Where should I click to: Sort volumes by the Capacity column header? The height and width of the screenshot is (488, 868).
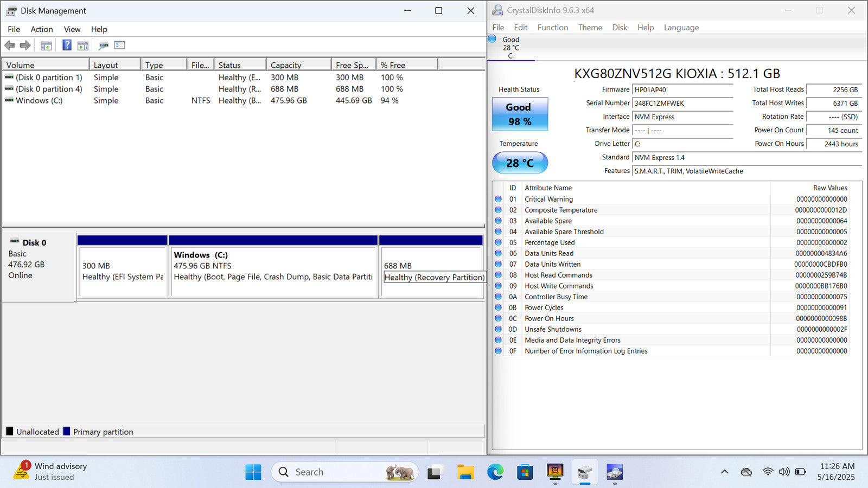(286, 65)
